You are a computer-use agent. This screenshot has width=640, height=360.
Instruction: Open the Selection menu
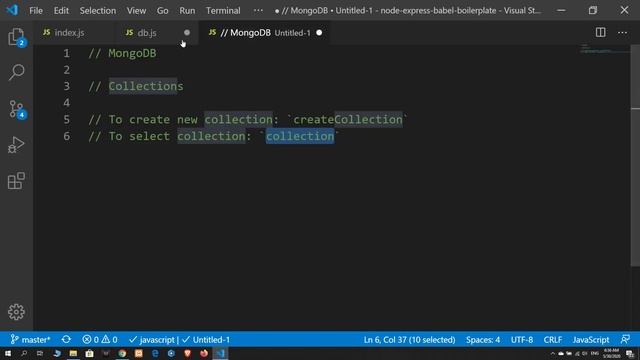coord(98,11)
